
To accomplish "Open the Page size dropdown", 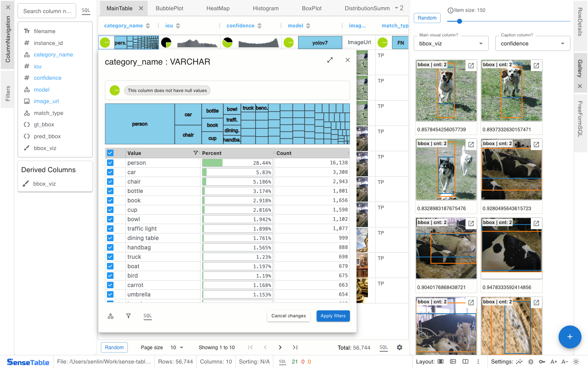I will point(177,348).
